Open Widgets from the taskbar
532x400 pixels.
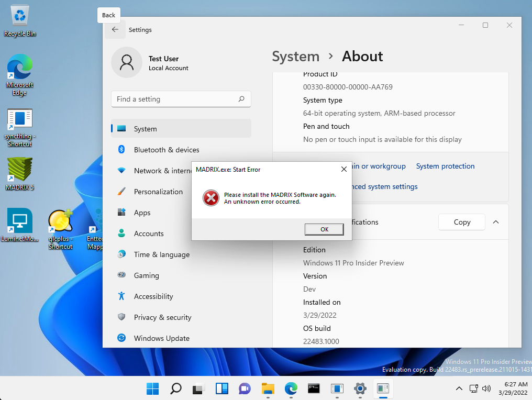pos(222,388)
